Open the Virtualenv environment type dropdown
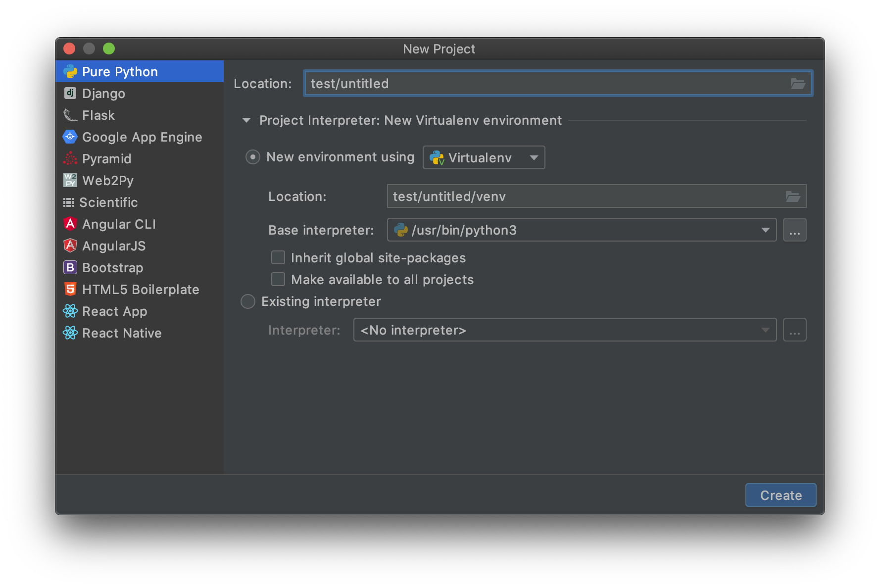The image size is (880, 588). pyautogui.click(x=484, y=157)
